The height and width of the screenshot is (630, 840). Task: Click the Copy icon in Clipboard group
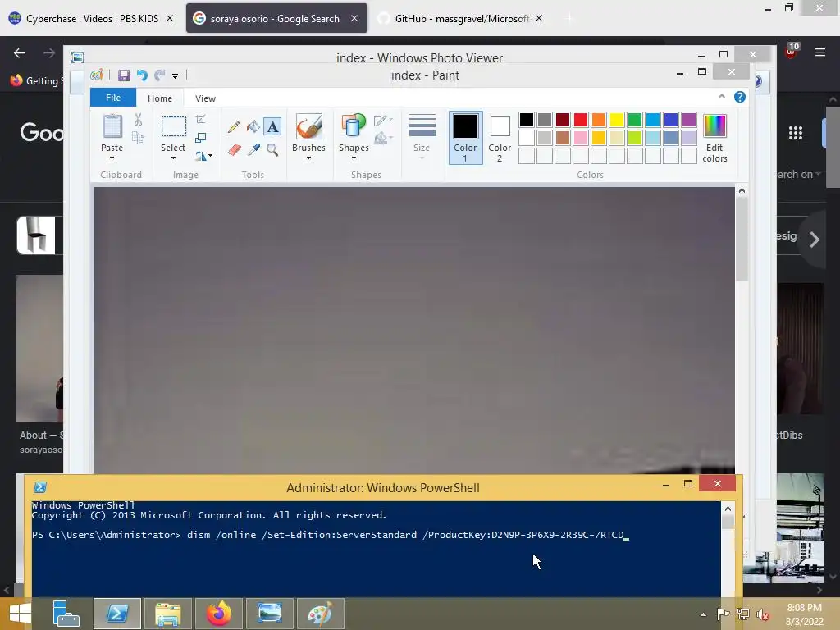coord(138,138)
